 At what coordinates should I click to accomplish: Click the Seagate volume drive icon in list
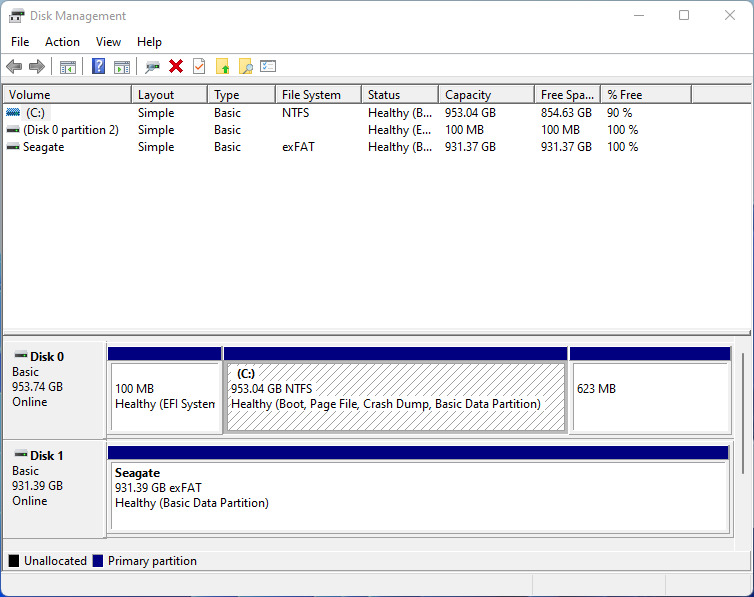click(x=13, y=147)
